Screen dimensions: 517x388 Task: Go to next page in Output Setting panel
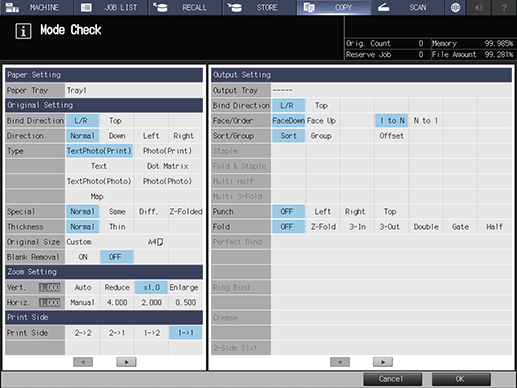[383, 362]
